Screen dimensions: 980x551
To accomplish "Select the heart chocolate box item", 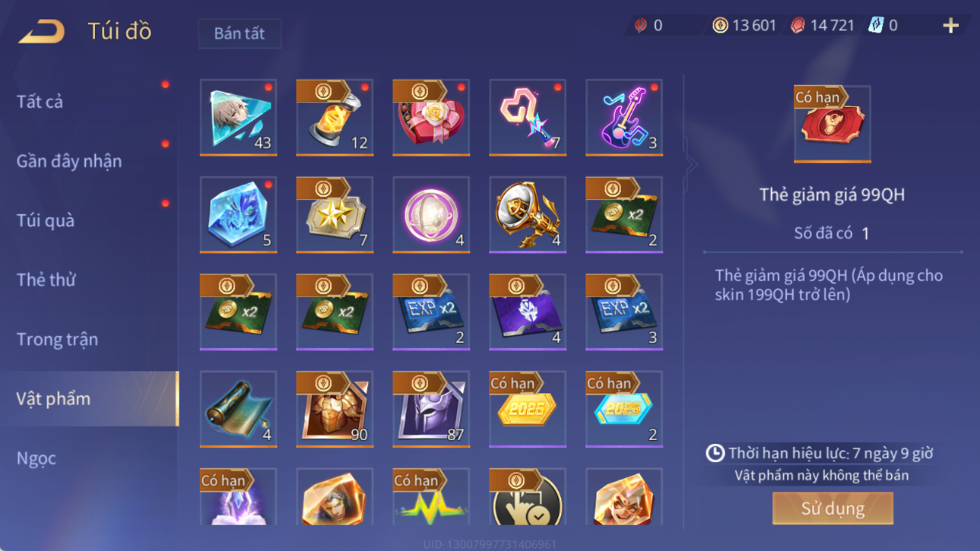I will pos(431,118).
